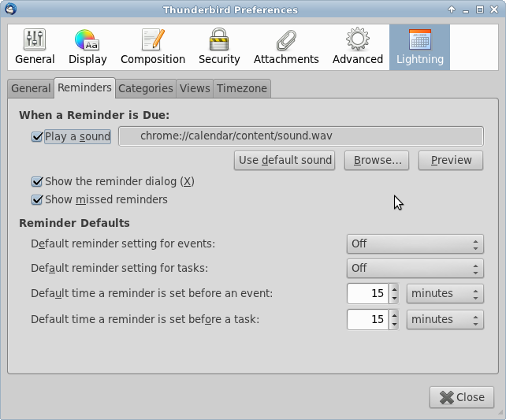Click 'Default reminder setting for events:' label
506x420 pixels.
pyautogui.click(x=123, y=243)
